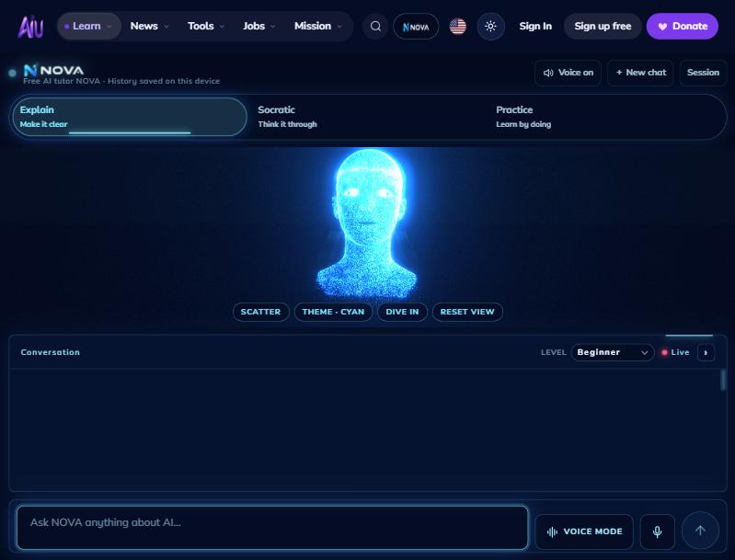Open the search magnifier icon
The width and height of the screenshot is (735, 560).
(x=375, y=27)
